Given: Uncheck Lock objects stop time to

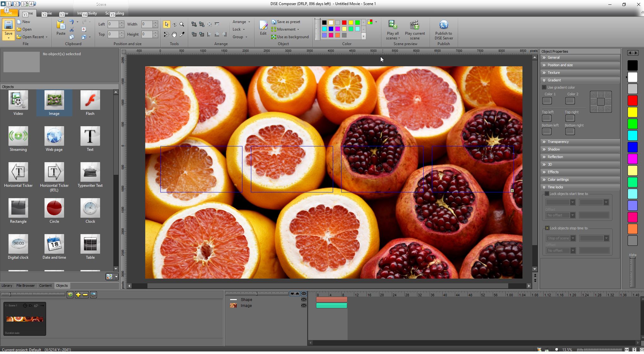Looking at the screenshot, I should click(x=547, y=228).
